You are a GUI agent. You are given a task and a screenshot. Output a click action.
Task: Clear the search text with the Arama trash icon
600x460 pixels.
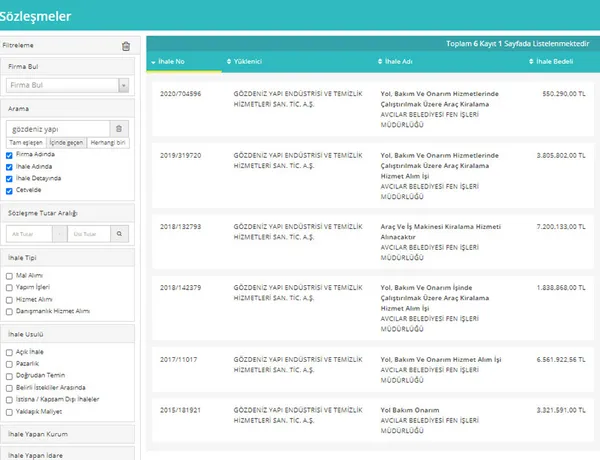click(x=119, y=129)
